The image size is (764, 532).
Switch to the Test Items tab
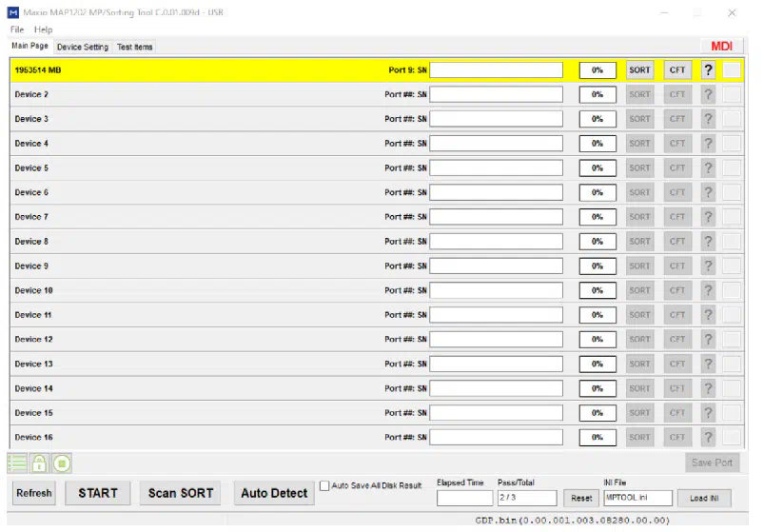coord(134,47)
